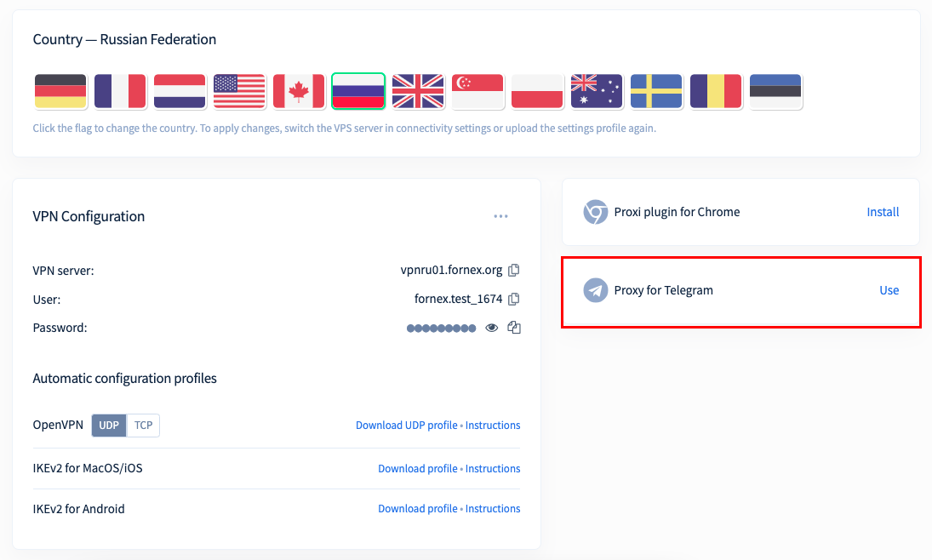Select the Sweden flag

pos(656,91)
